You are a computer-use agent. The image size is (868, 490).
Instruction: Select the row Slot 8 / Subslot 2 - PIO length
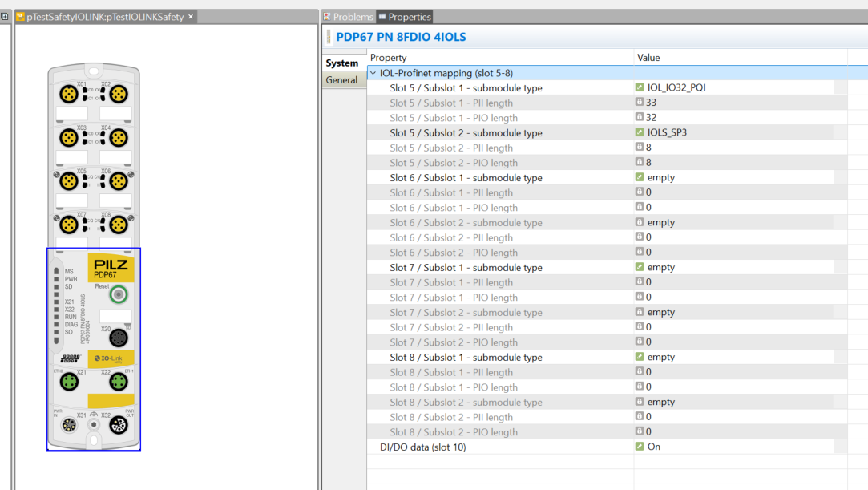point(608,432)
